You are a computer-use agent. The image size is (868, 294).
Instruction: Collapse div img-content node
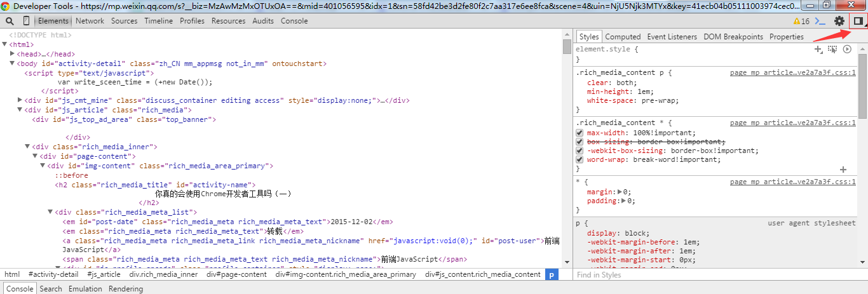(43, 165)
